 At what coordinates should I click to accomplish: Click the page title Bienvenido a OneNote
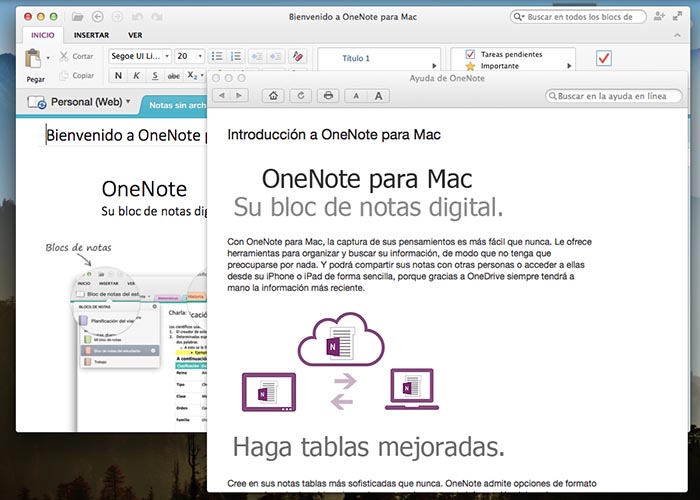click(x=126, y=135)
